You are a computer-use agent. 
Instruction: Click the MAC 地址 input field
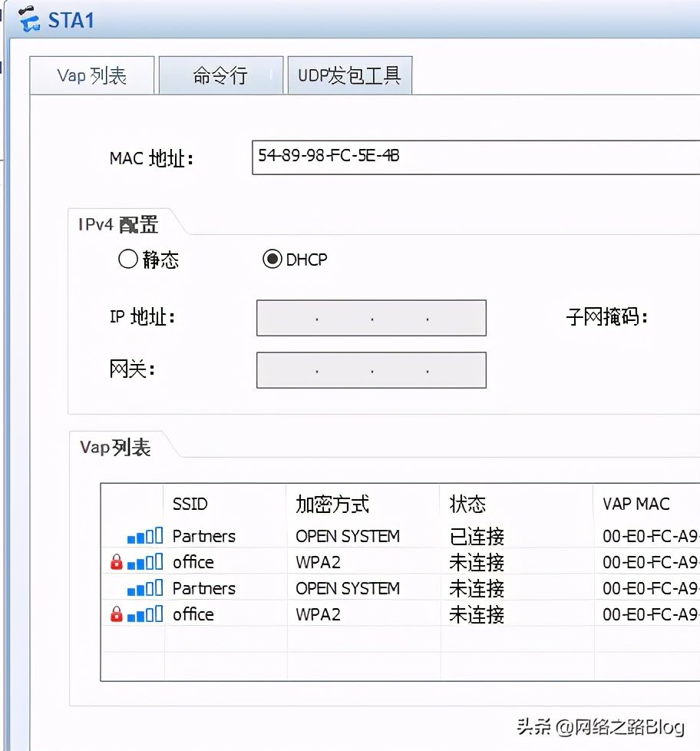pos(476,157)
